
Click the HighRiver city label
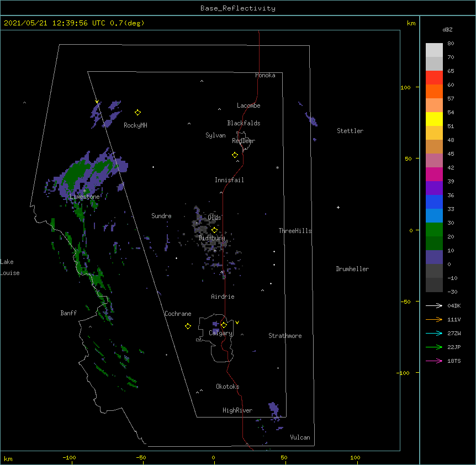[237, 410]
